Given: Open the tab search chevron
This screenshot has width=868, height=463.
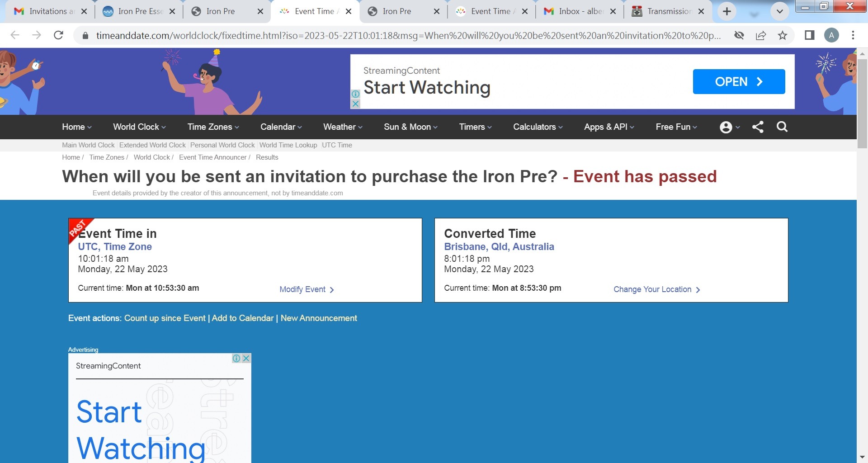Looking at the screenshot, I should point(780,12).
